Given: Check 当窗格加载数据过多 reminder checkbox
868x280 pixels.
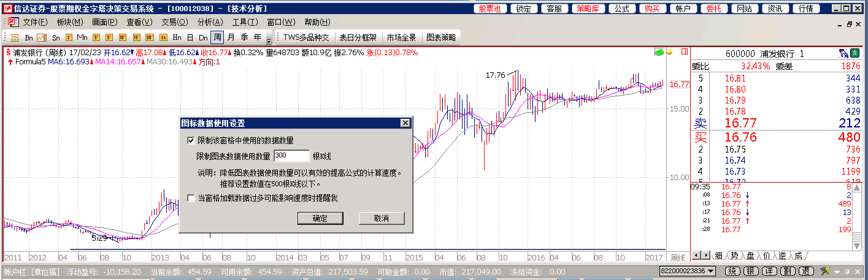Looking at the screenshot, I should (191, 198).
